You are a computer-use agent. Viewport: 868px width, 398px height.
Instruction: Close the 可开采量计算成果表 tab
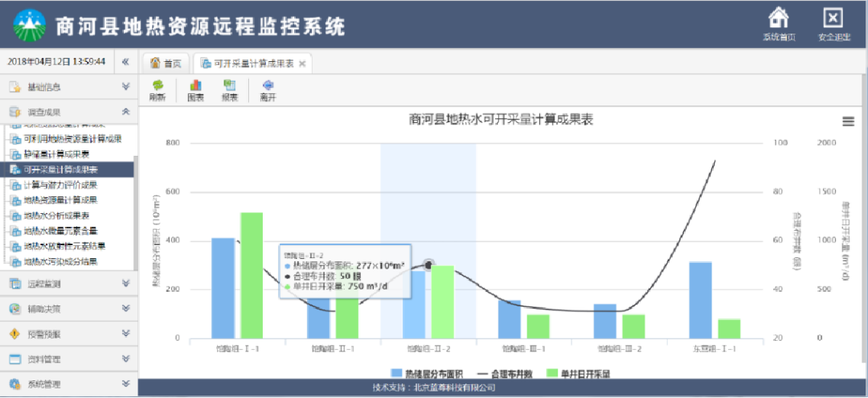point(302,64)
